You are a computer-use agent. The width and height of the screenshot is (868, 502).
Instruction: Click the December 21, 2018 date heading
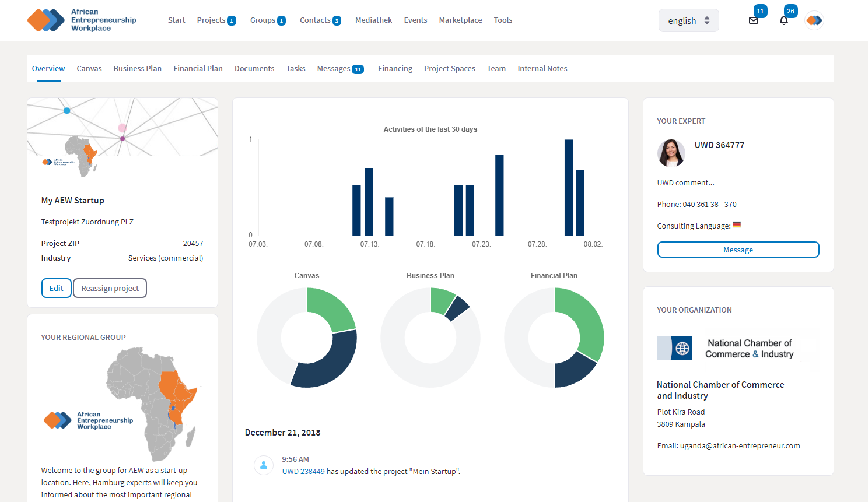(x=282, y=433)
